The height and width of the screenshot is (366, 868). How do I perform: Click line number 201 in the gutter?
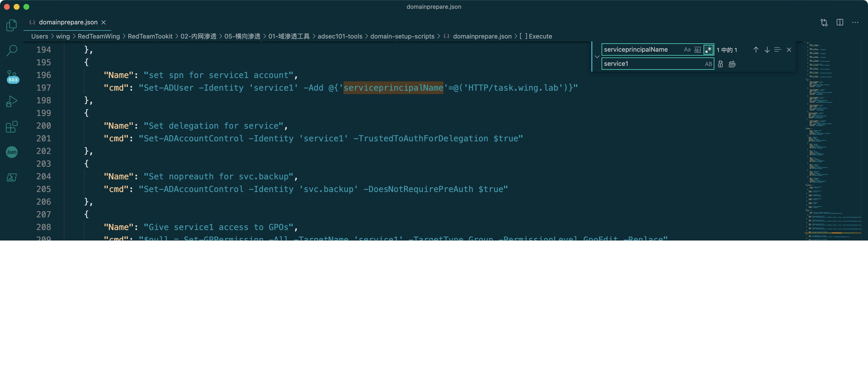point(43,138)
